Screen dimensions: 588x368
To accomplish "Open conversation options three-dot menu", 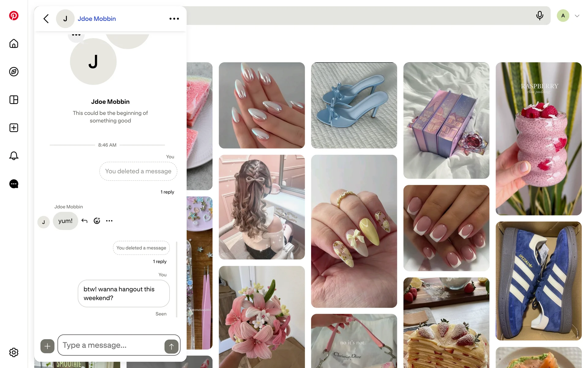I will (x=174, y=19).
